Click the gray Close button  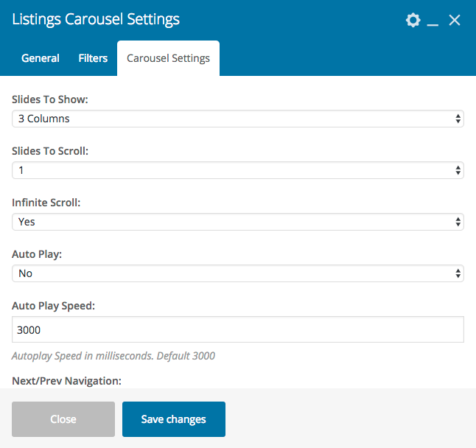pyautogui.click(x=63, y=419)
